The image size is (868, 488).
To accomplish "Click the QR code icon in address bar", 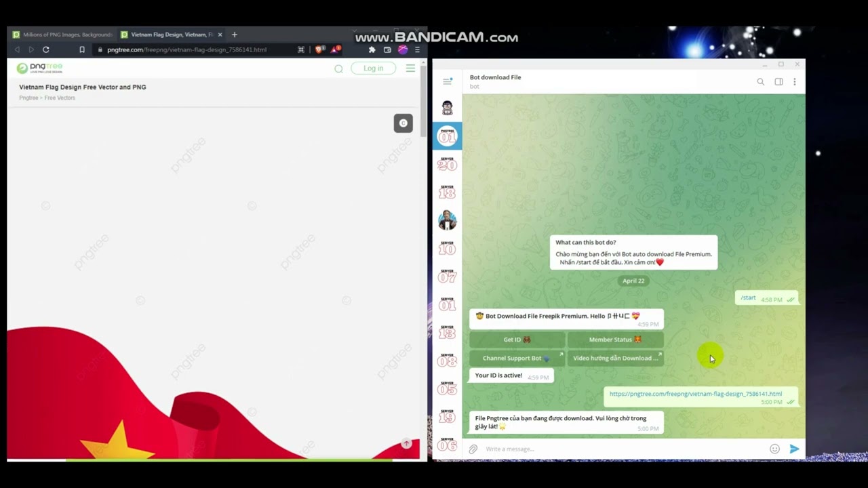I will [301, 49].
